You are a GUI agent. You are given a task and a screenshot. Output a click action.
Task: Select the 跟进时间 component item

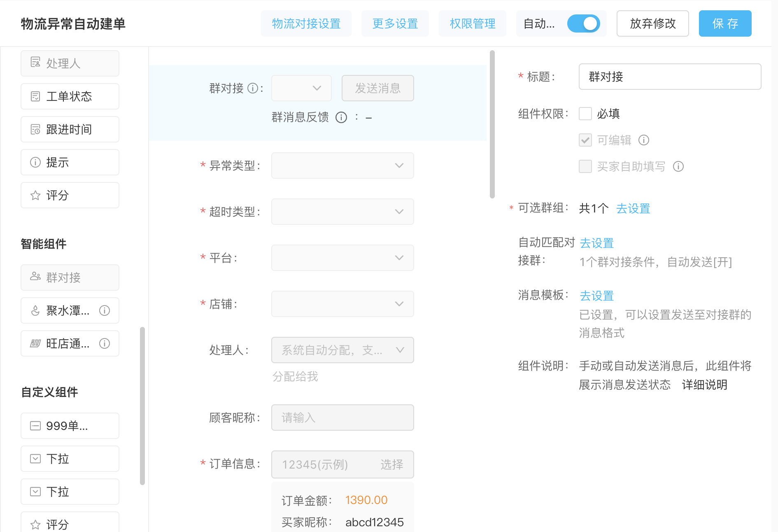pos(70,129)
